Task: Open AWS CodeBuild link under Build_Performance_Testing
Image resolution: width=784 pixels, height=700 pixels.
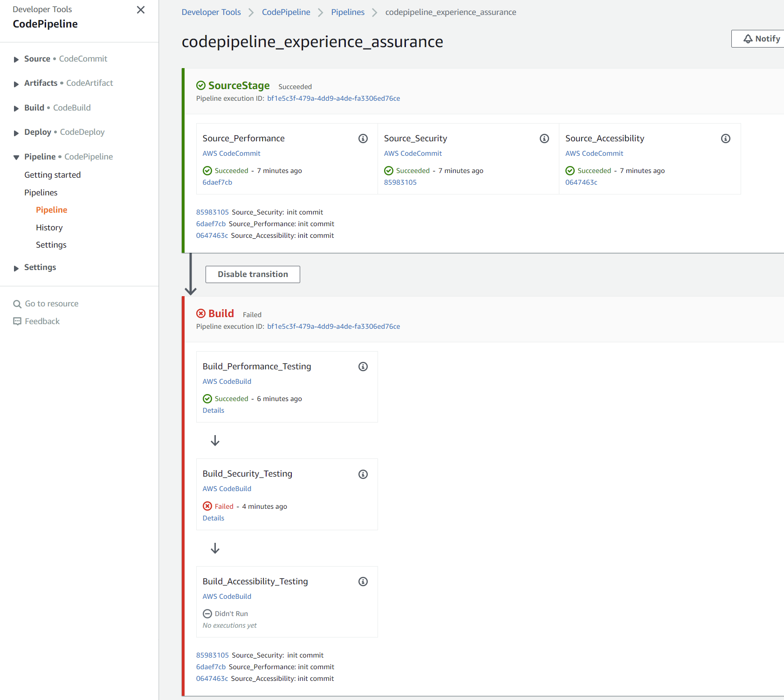Action: pyautogui.click(x=227, y=381)
